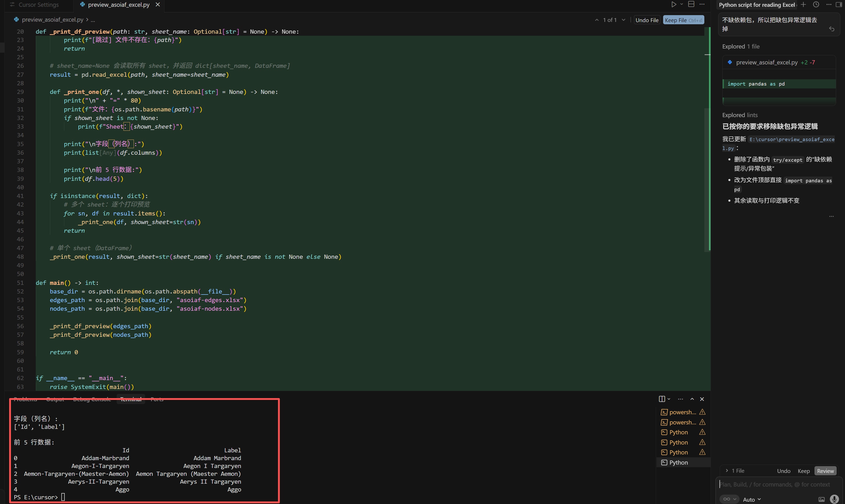Open agent mode infinity dropdown
This screenshot has width=845, height=504.
[729, 499]
